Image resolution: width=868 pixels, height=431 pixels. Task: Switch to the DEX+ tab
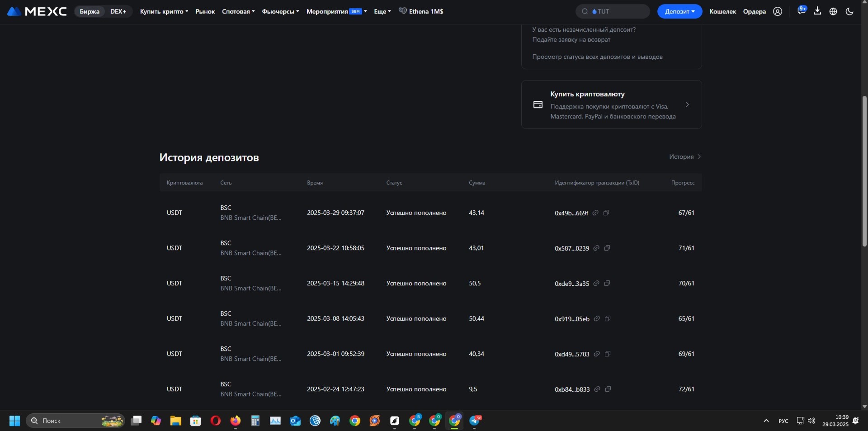pos(118,11)
